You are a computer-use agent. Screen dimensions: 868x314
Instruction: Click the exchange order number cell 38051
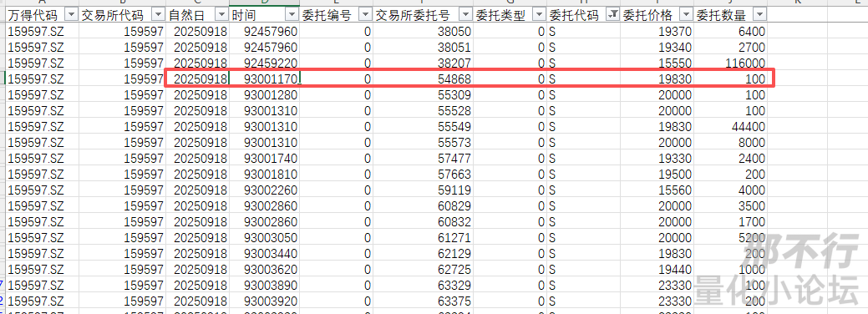point(423,47)
